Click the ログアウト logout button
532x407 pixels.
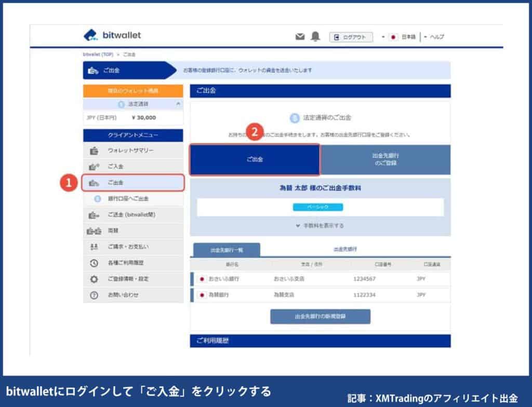[351, 37]
